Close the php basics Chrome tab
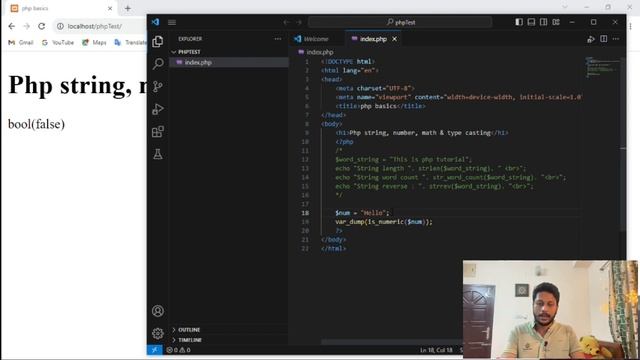This screenshot has width=640, height=360. tap(110, 8)
